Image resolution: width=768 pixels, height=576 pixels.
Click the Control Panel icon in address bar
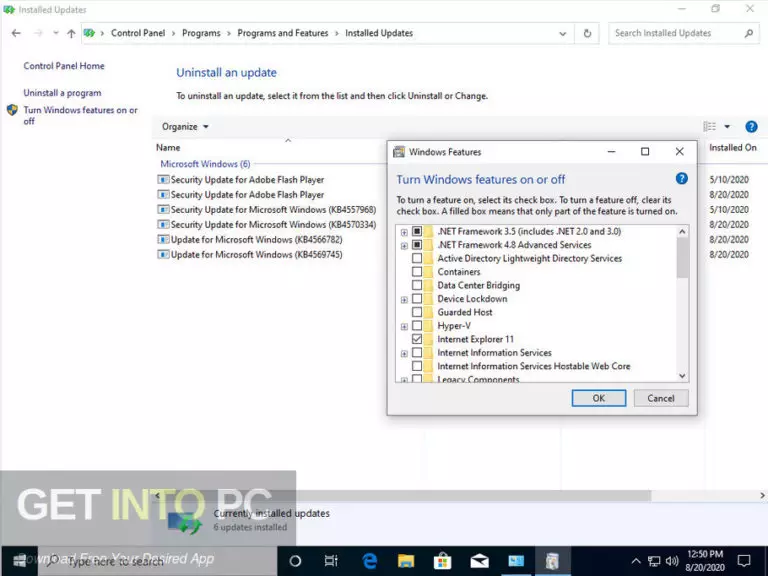(89, 33)
